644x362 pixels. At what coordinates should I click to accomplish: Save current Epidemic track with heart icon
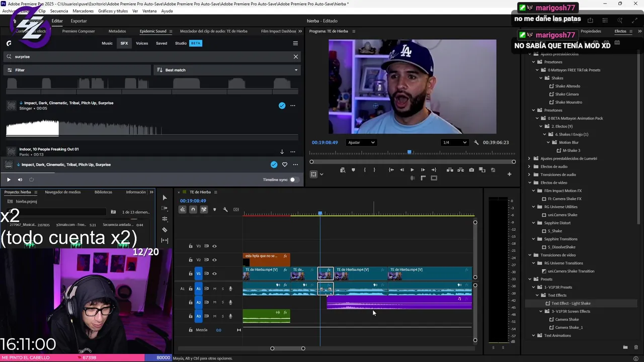(x=284, y=164)
